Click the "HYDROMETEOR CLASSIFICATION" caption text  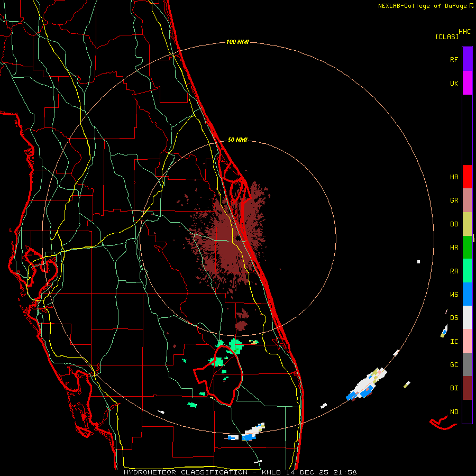[x=186, y=472]
